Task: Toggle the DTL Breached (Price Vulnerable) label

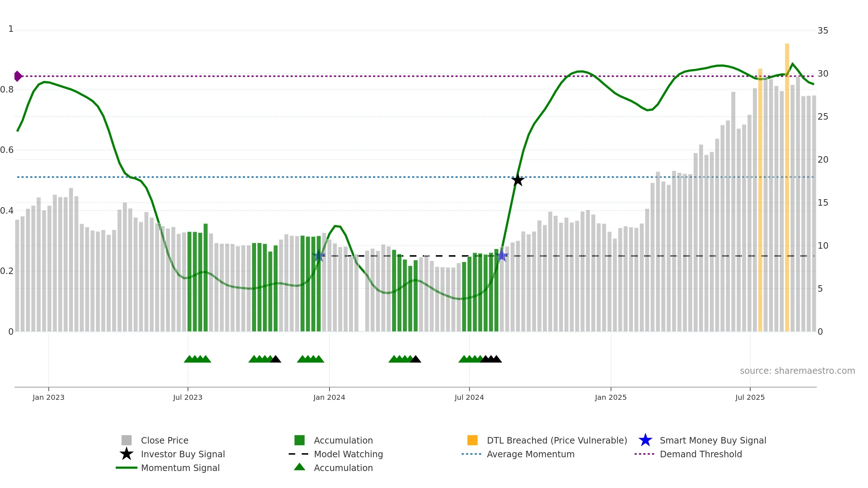Action: 557,440
